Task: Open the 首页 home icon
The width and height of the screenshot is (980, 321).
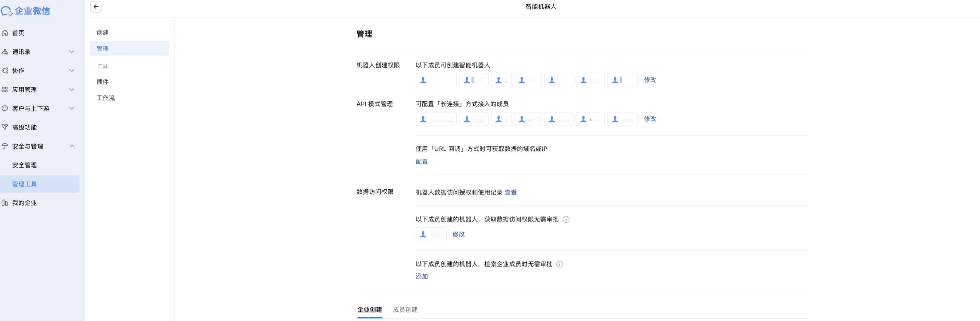Action: pyautogui.click(x=5, y=33)
